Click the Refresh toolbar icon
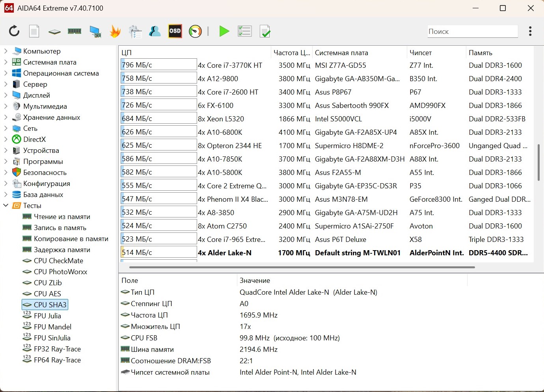The width and height of the screenshot is (544, 392). click(x=14, y=31)
